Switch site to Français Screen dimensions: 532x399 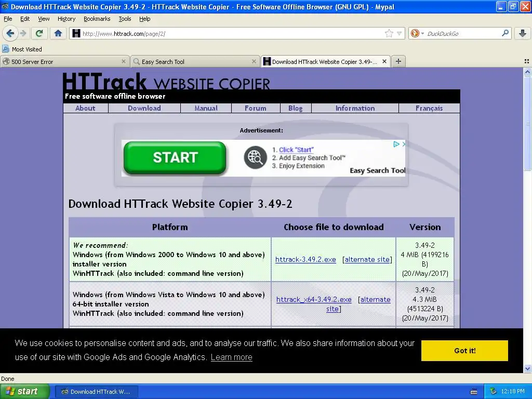pyautogui.click(x=429, y=108)
